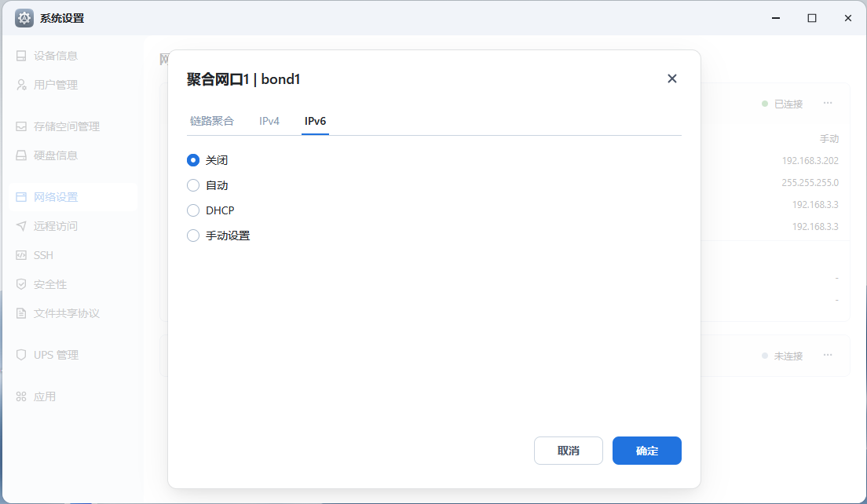Open the more options menu beside 未连接
Screen dimensions: 867x504
(828, 356)
